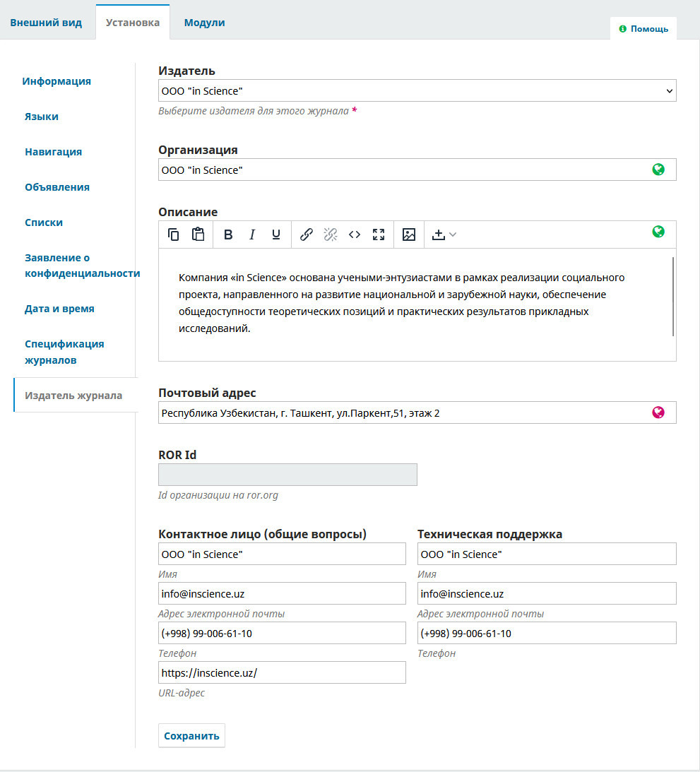
Task: Switch to the Модули tab
Action: tap(204, 23)
